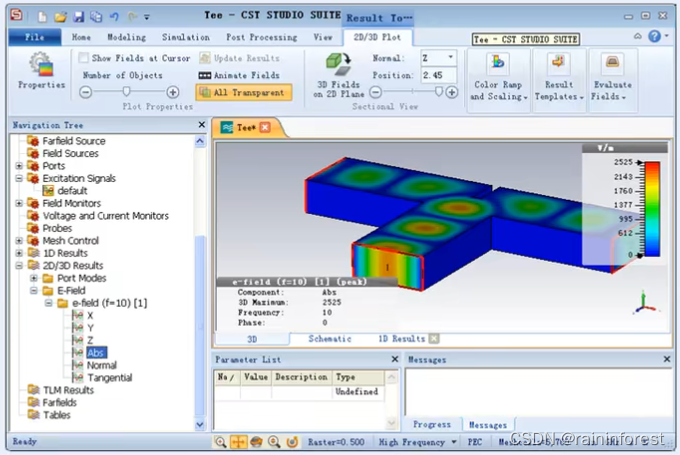
Task: Click the Open folder icon in quick access toolbar
Action: [60, 17]
